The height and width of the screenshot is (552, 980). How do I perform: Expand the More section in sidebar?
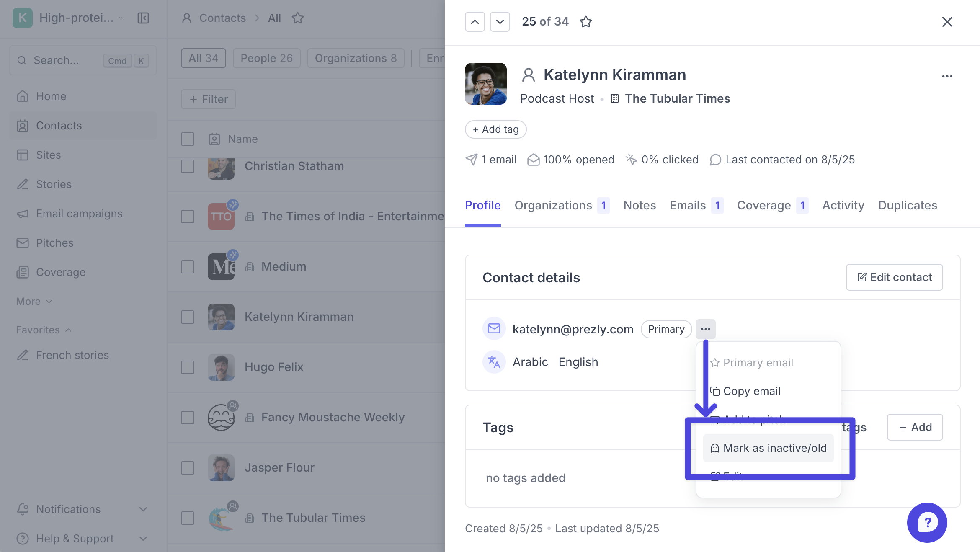point(34,302)
